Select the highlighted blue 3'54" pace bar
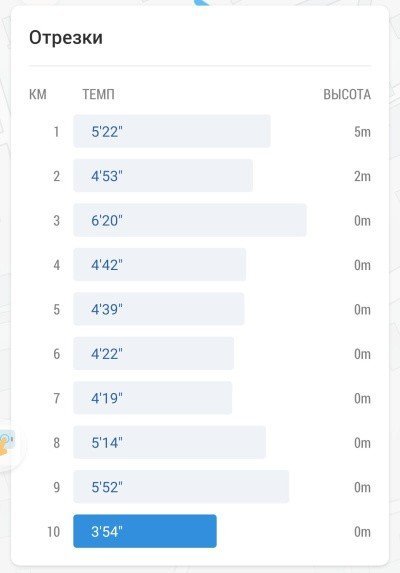This screenshot has width=400, height=573. tap(145, 531)
